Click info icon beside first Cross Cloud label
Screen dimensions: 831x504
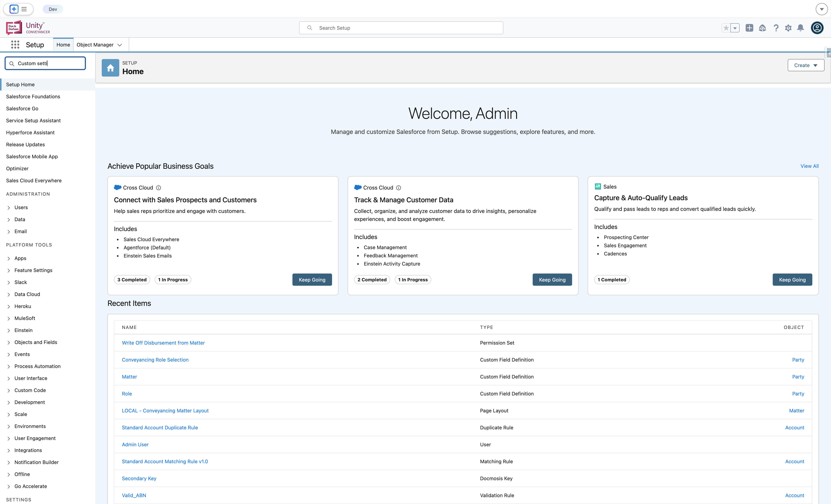coord(159,188)
